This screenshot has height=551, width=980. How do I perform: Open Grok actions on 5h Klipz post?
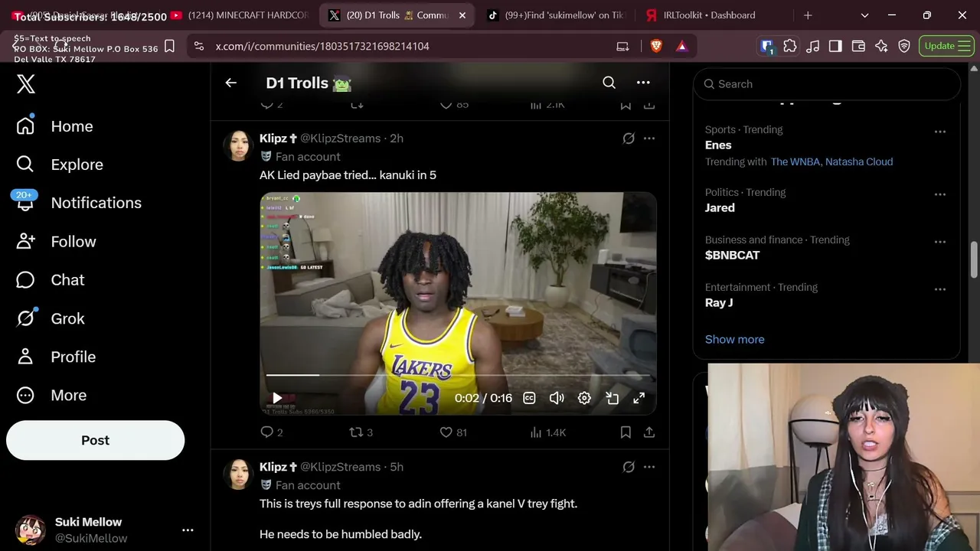pos(629,467)
